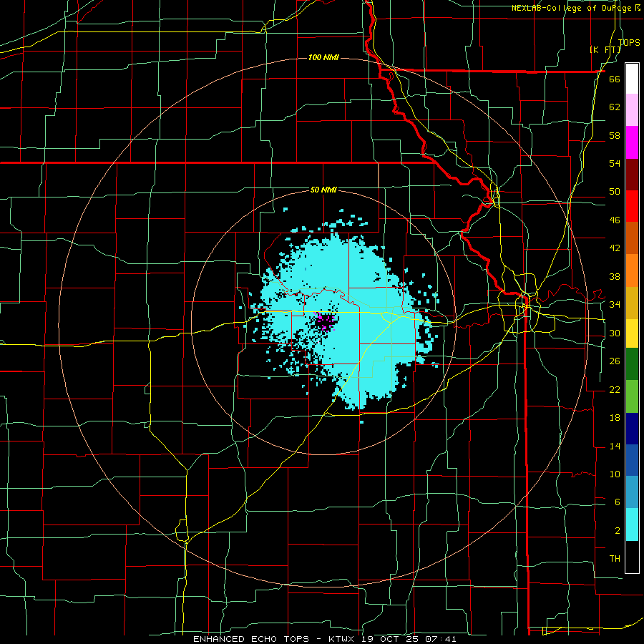Screen dimensions: 644x644
Task: Click the light green legend swatch
Action: click(632, 396)
